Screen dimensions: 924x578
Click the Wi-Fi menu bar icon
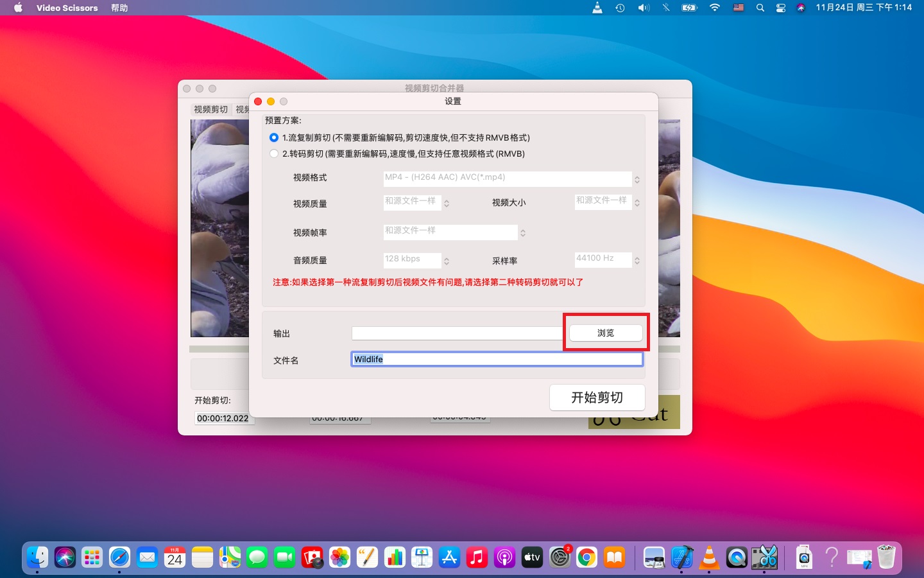coord(715,8)
